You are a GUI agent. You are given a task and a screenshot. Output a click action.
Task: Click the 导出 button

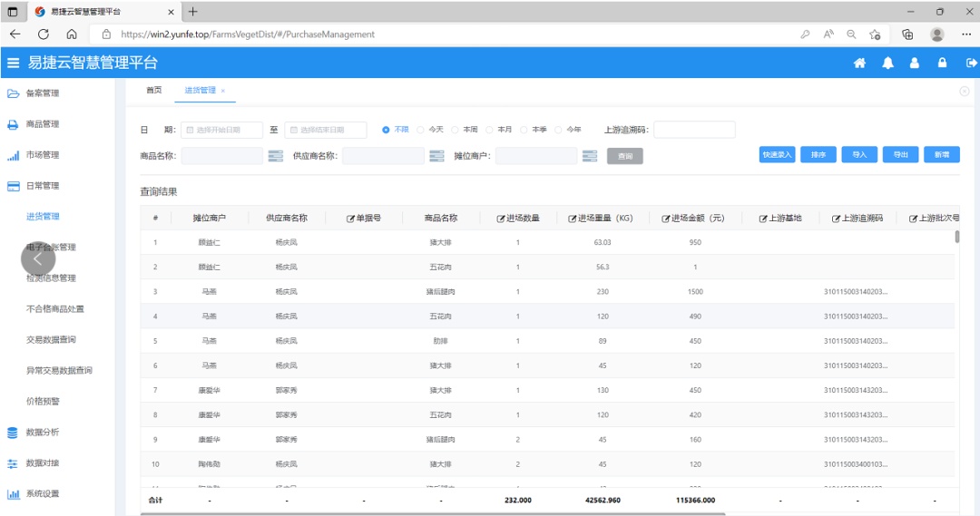click(x=900, y=155)
